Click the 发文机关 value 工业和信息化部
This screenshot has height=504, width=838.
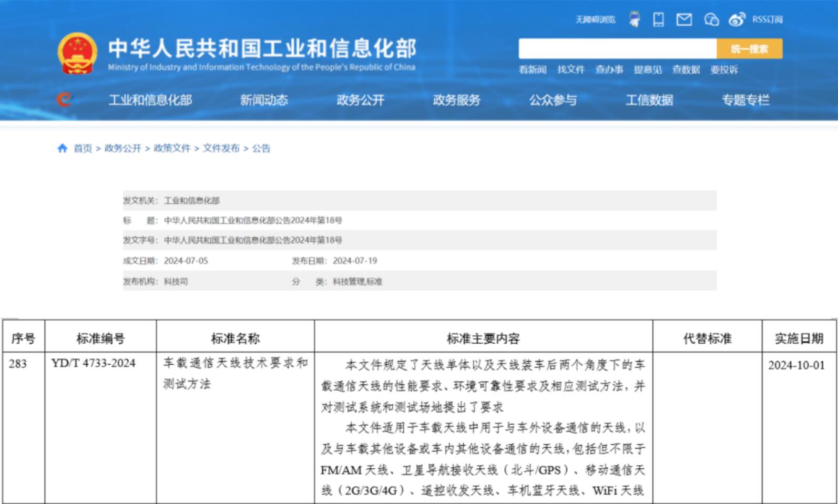point(192,200)
